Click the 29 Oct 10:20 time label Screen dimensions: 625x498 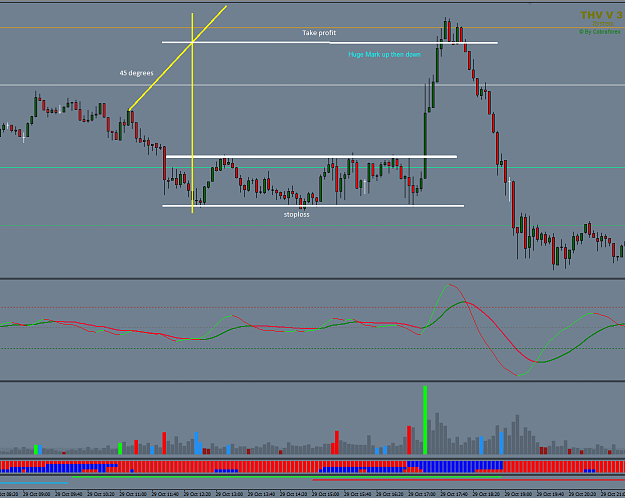[x=101, y=494]
